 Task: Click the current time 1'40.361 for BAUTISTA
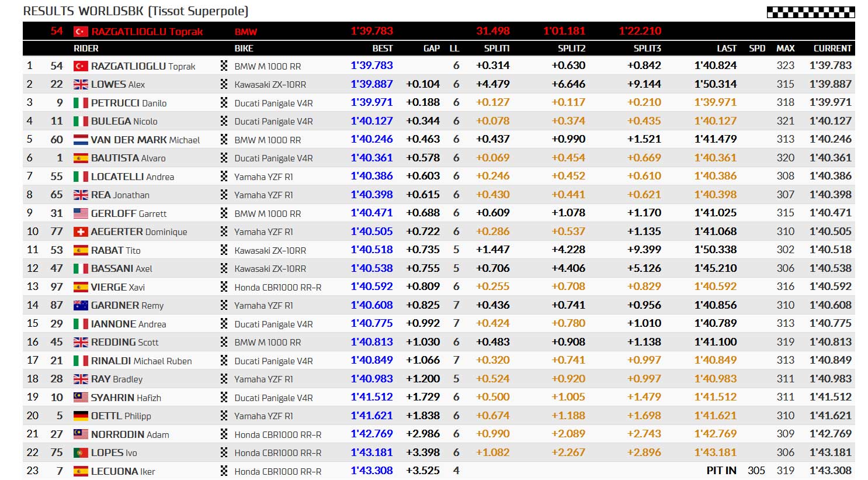831,158
